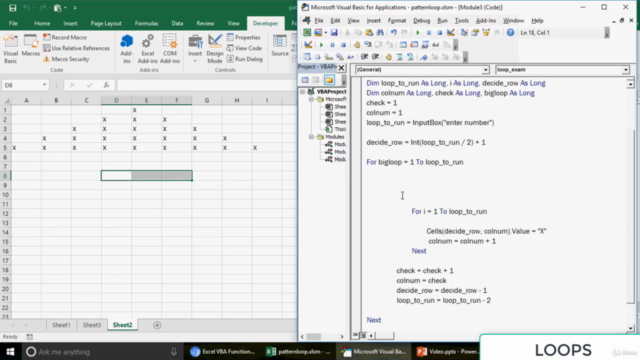Toggle breakpoint with hand icon in Debug toolbar
This screenshot has width=640, height=360.
357,45
